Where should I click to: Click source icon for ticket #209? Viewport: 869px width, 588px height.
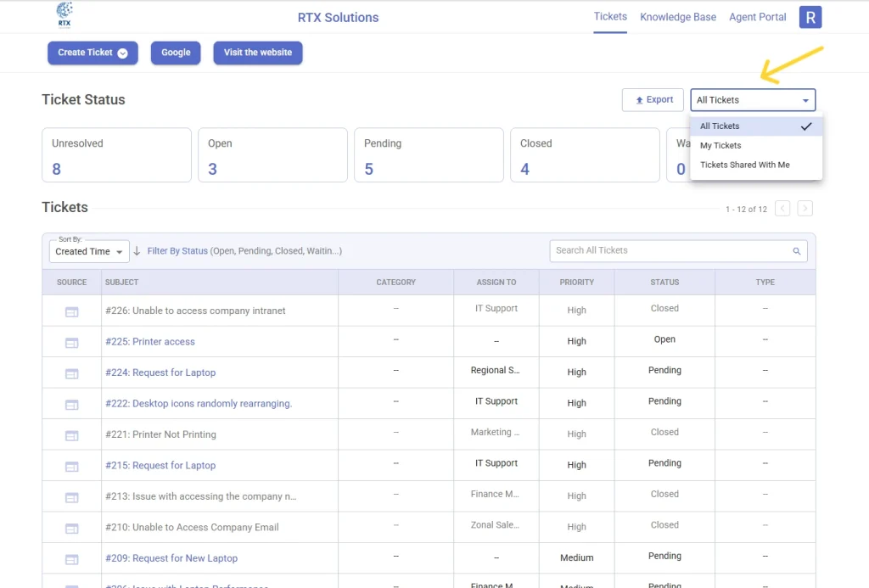[71, 560]
